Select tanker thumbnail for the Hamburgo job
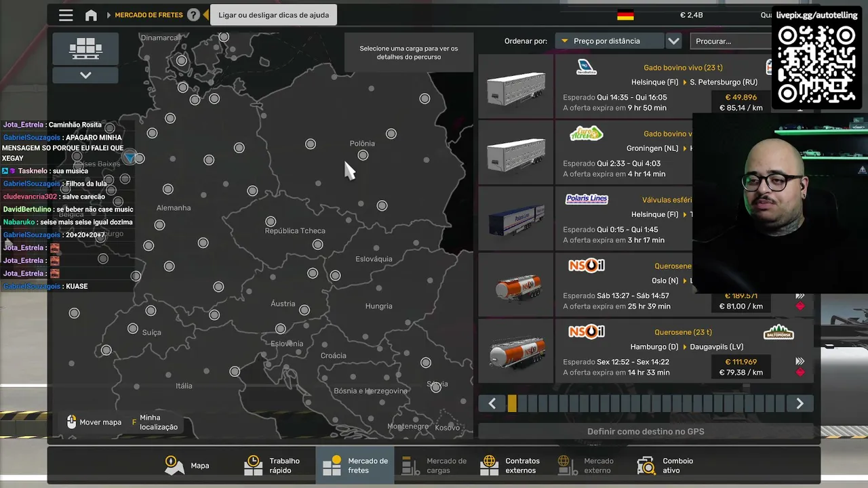Screen dimensions: 868x488 [516, 352]
